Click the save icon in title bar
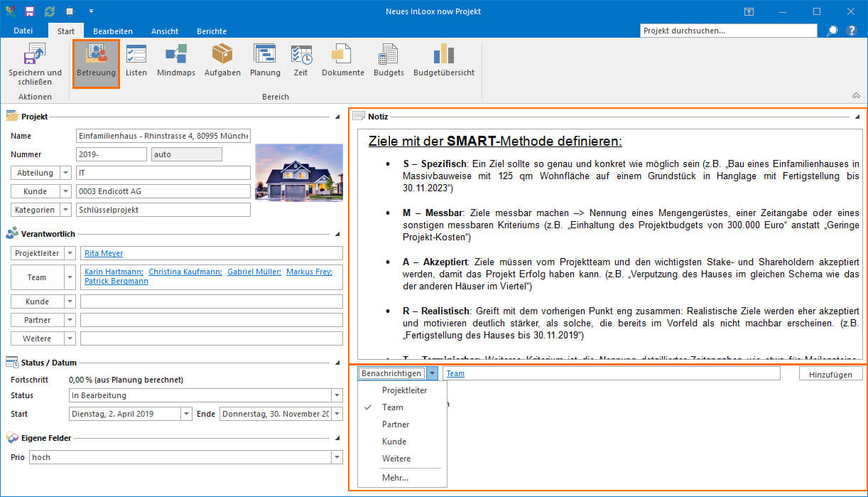Viewport: 868px width, 497px height. pos(30,12)
